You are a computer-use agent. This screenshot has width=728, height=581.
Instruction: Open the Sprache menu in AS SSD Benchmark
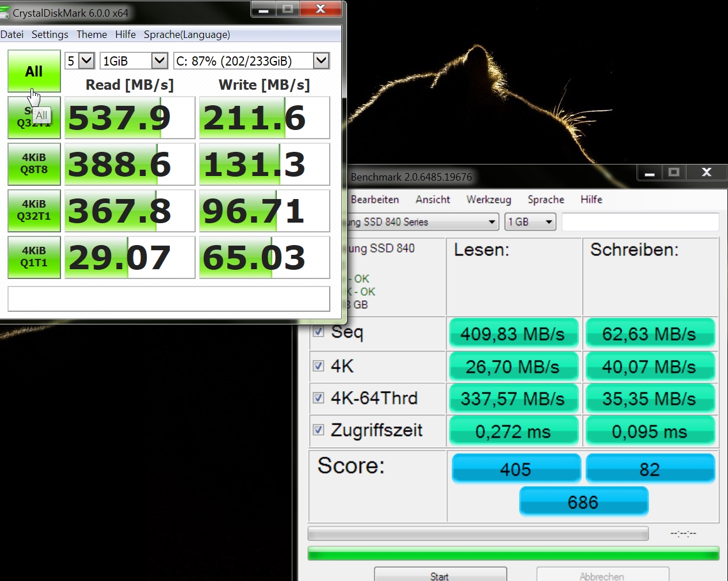click(546, 200)
